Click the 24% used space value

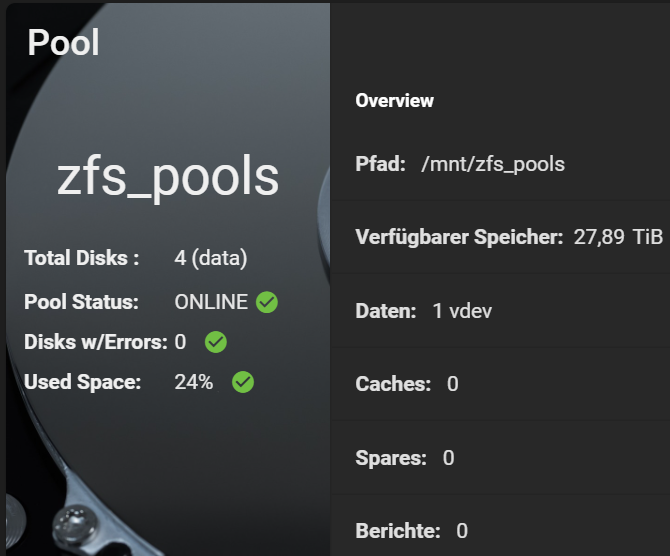[194, 382]
